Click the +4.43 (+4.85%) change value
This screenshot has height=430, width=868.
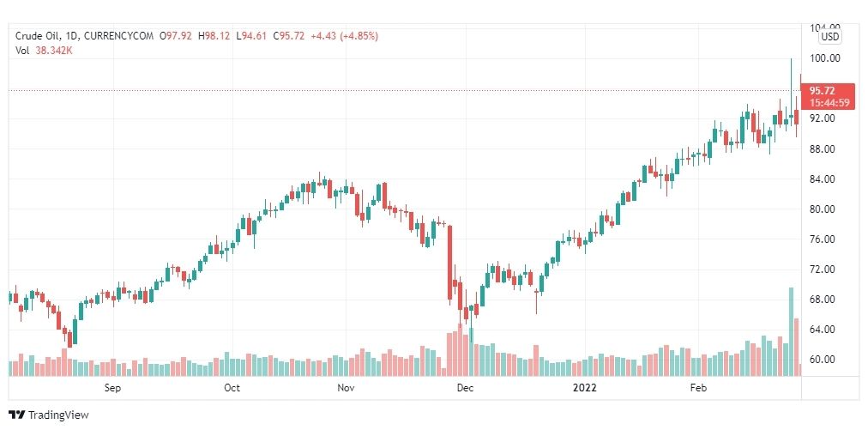coord(344,36)
